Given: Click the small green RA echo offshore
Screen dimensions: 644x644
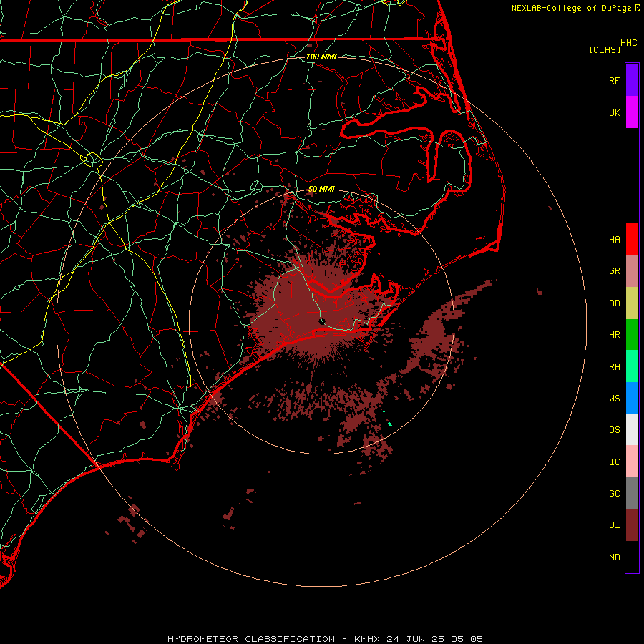Looking at the screenshot, I should pyautogui.click(x=389, y=424).
